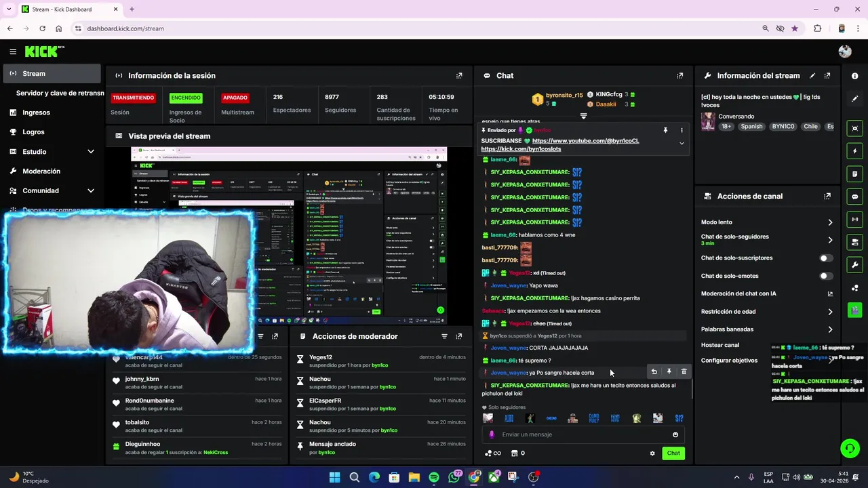Click the chat bubble icon in right sidebar
This screenshot has height=488, width=868.
pyautogui.click(x=854, y=197)
